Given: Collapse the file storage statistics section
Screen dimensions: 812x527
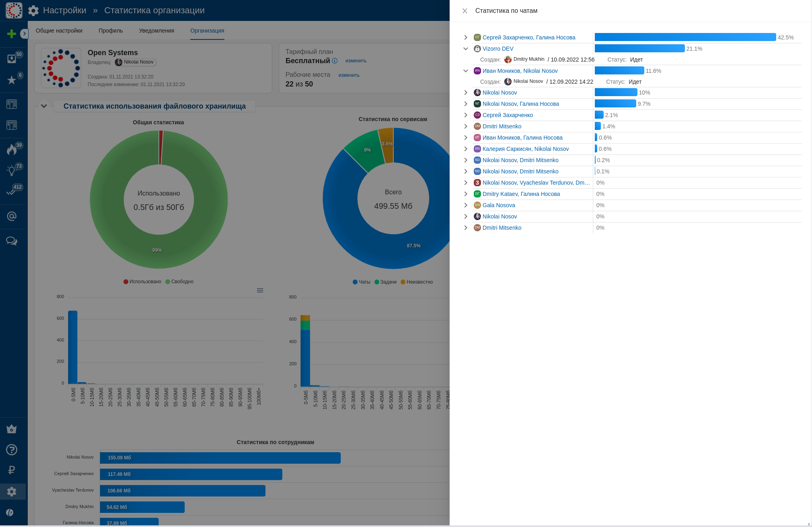Looking at the screenshot, I should 44,106.
